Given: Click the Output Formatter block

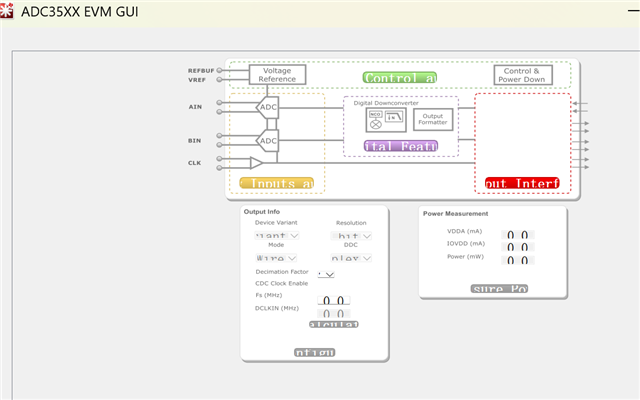Looking at the screenshot, I should (433, 119).
